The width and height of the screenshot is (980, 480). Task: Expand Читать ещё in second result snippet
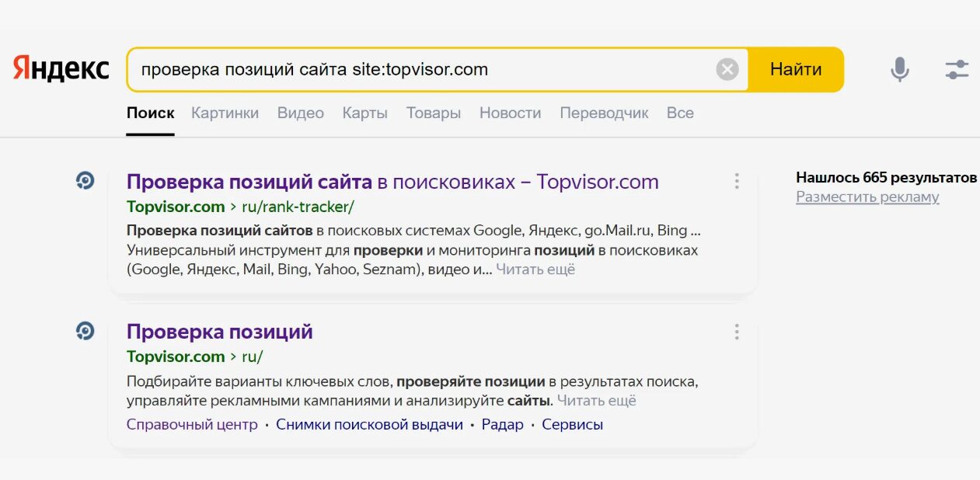point(596,401)
